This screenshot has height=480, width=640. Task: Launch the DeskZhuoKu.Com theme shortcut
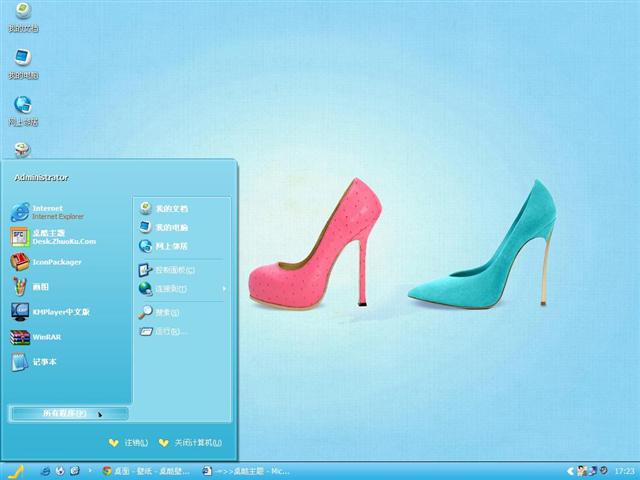(53, 237)
